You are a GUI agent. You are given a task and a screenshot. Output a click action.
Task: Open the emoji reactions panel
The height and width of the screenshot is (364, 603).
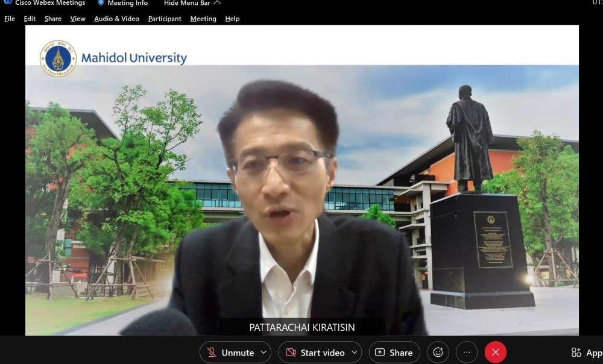pyautogui.click(x=438, y=353)
